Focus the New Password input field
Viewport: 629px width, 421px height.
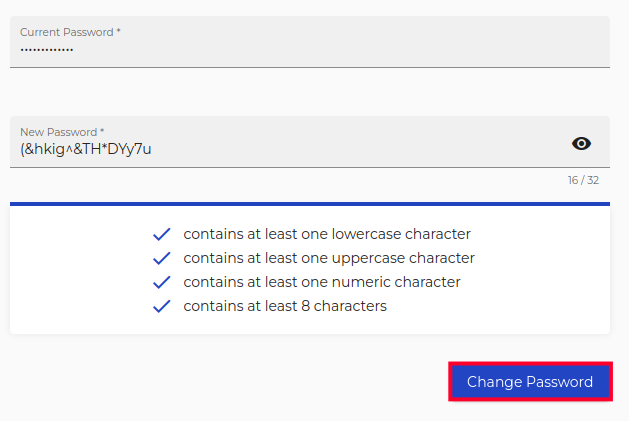click(x=290, y=150)
